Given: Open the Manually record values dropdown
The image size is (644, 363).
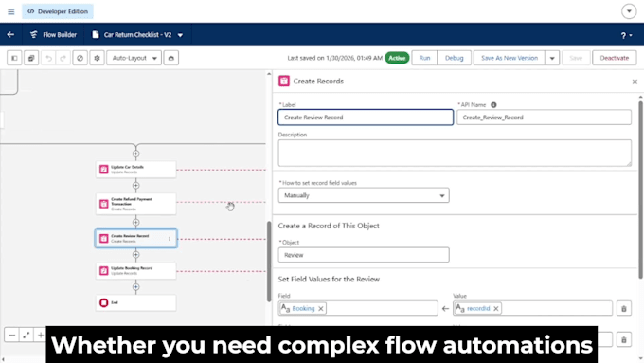Looking at the screenshot, I should coord(364,195).
